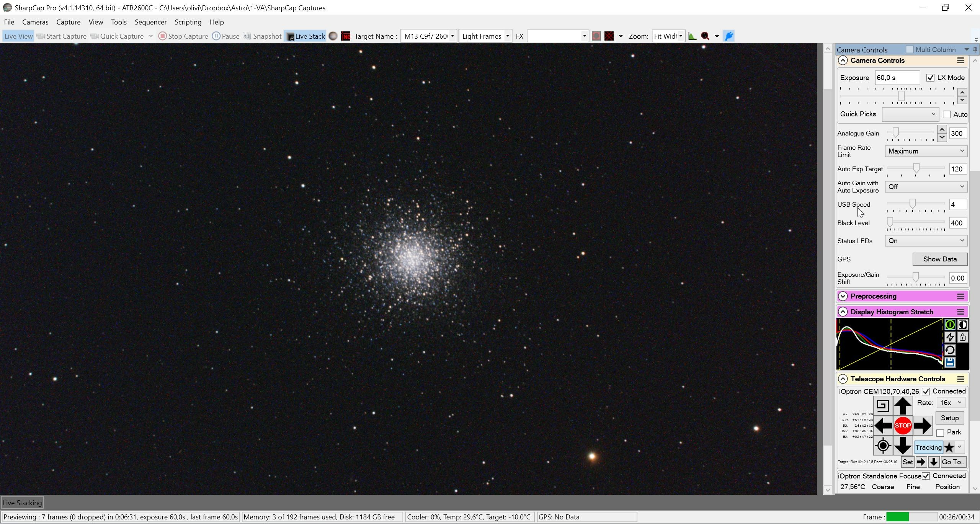Image resolution: width=980 pixels, height=524 pixels.
Task: Click the small right arrow beside Set button
Action: pos(921,462)
